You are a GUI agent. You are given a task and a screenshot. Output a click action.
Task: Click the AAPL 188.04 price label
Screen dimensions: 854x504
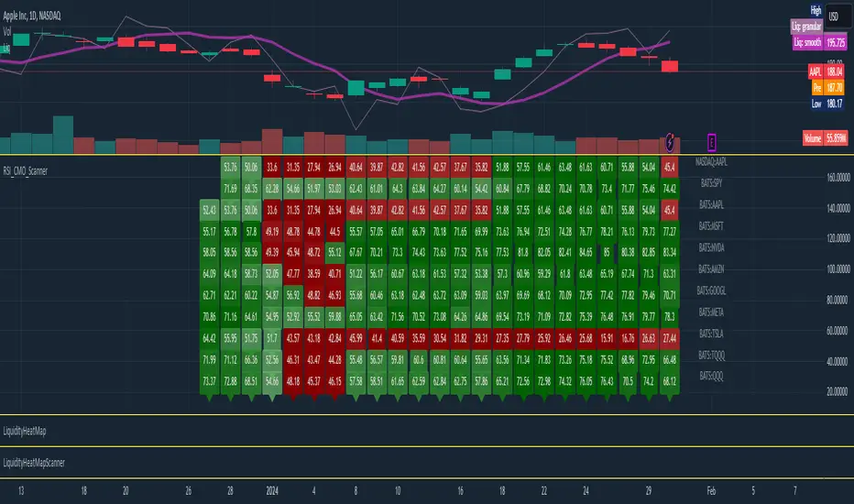827,71
